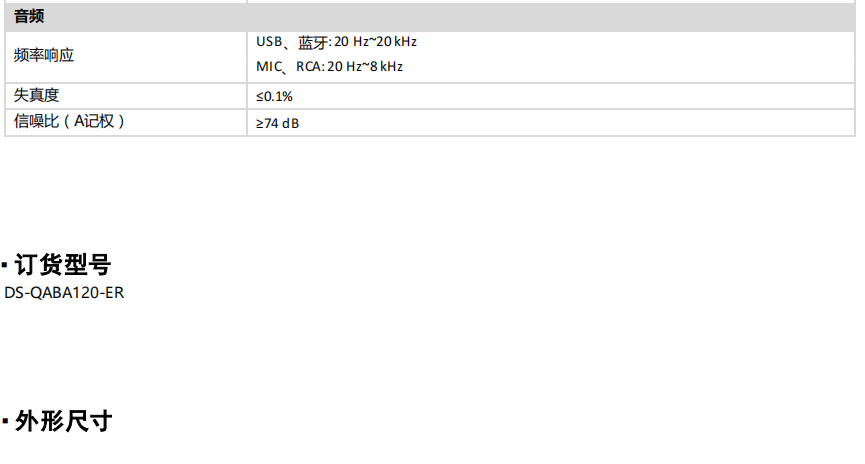Select the DS-QABA120-ER model number text

click(64, 293)
